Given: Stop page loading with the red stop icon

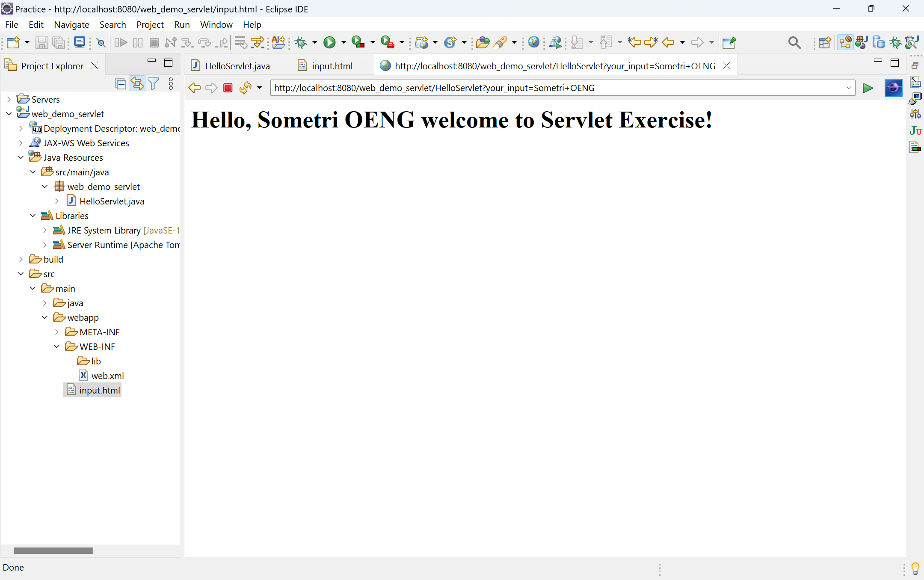Looking at the screenshot, I should click(228, 88).
